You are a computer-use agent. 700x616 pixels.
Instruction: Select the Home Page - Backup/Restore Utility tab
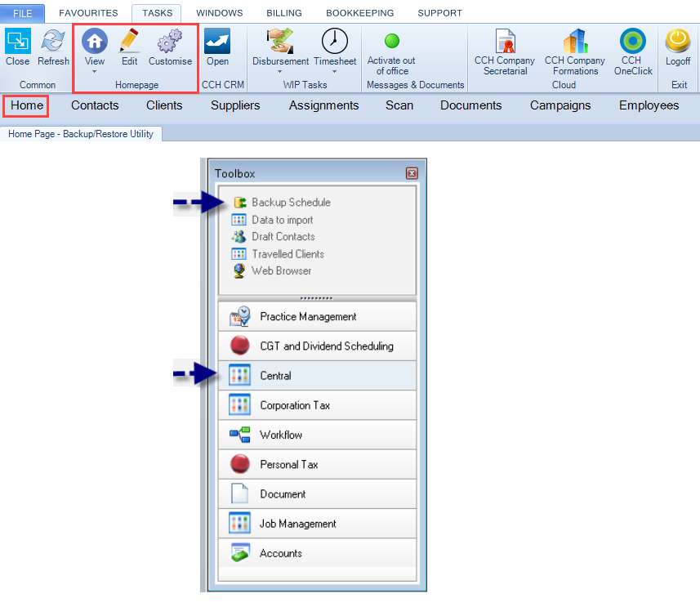[x=81, y=134]
